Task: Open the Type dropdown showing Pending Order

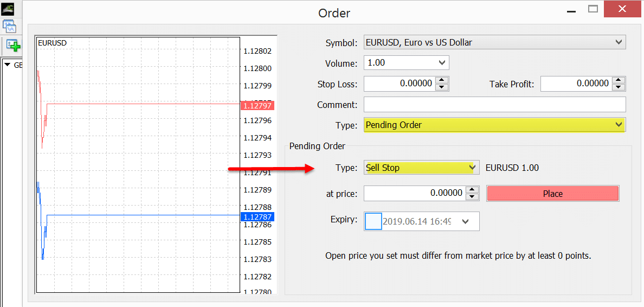Action: [495, 125]
